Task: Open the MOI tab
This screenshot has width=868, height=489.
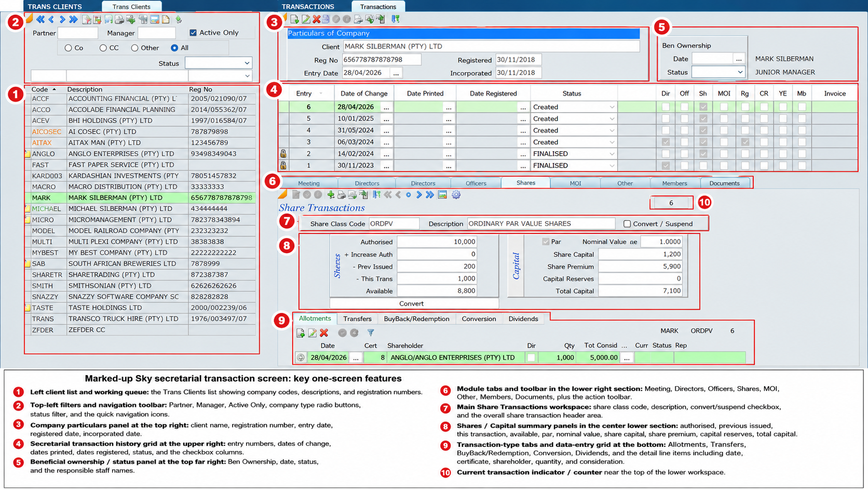Action: [575, 183]
